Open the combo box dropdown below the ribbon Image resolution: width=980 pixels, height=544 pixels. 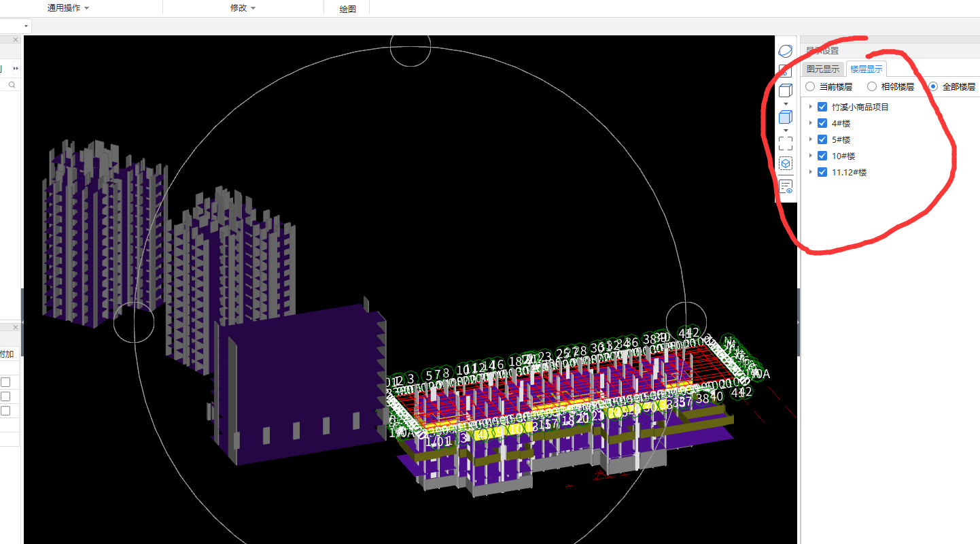[27, 26]
